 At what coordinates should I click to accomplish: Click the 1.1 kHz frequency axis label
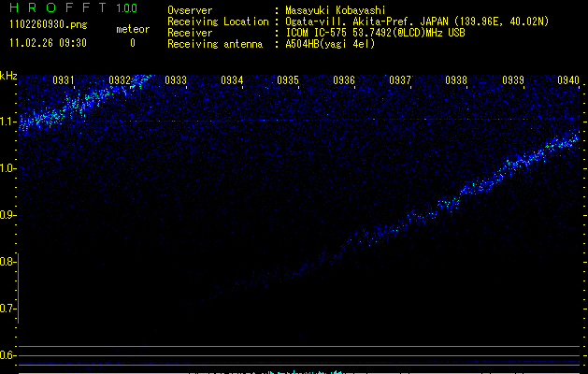click(7, 122)
